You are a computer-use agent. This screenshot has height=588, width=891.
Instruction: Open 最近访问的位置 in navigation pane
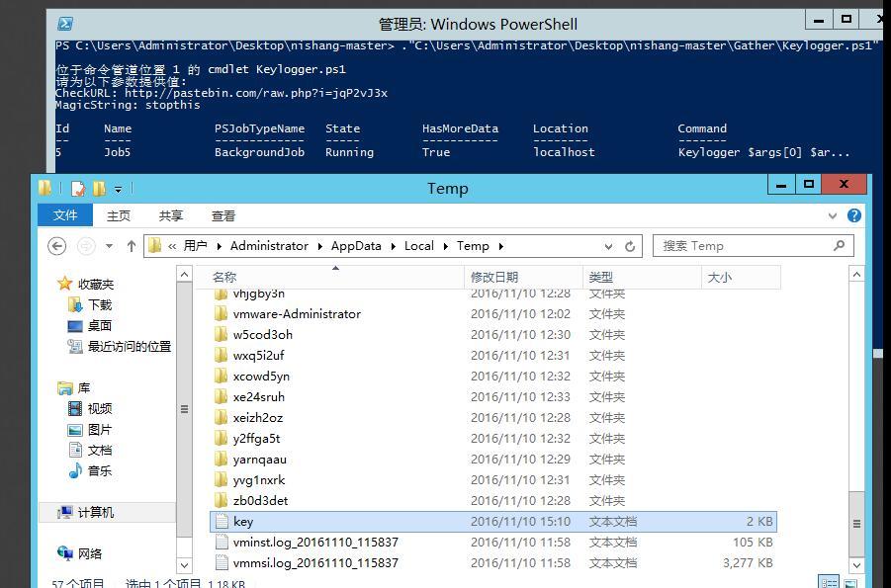(x=129, y=346)
